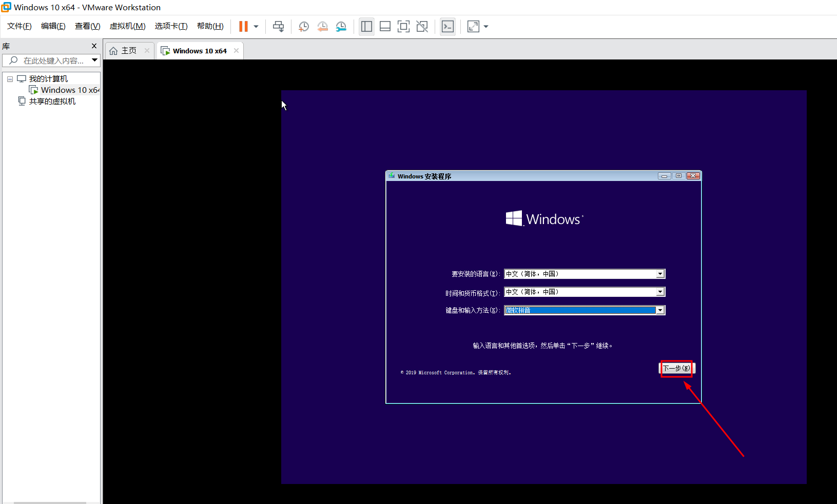This screenshot has height=504, width=837.
Task: Send Ctrl+Alt+Del to the virtual machine
Action: tap(278, 26)
